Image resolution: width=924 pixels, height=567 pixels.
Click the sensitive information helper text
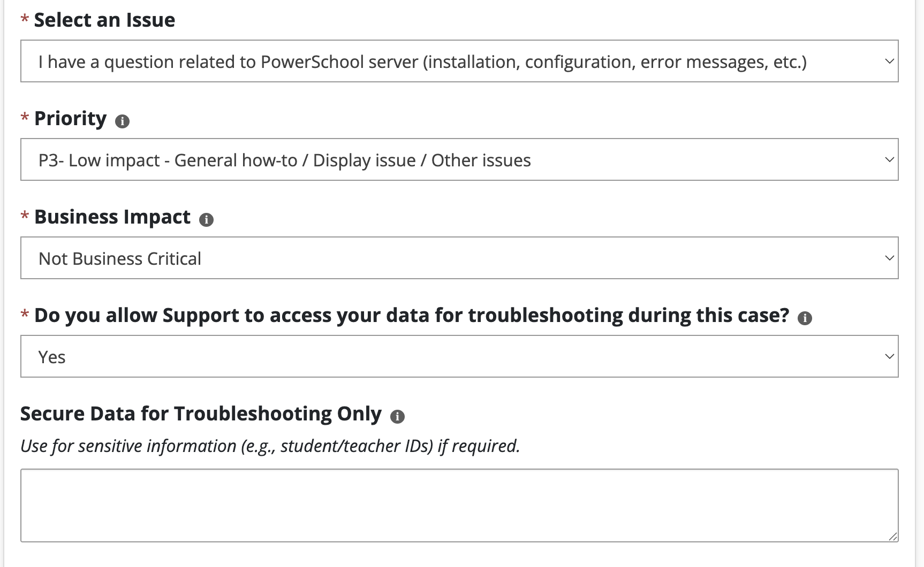point(270,445)
